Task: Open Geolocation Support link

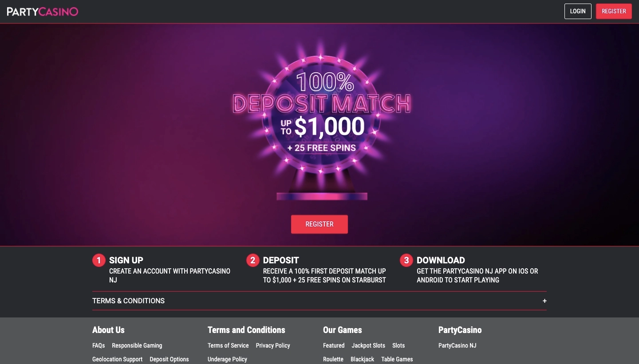Action: coord(118,359)
